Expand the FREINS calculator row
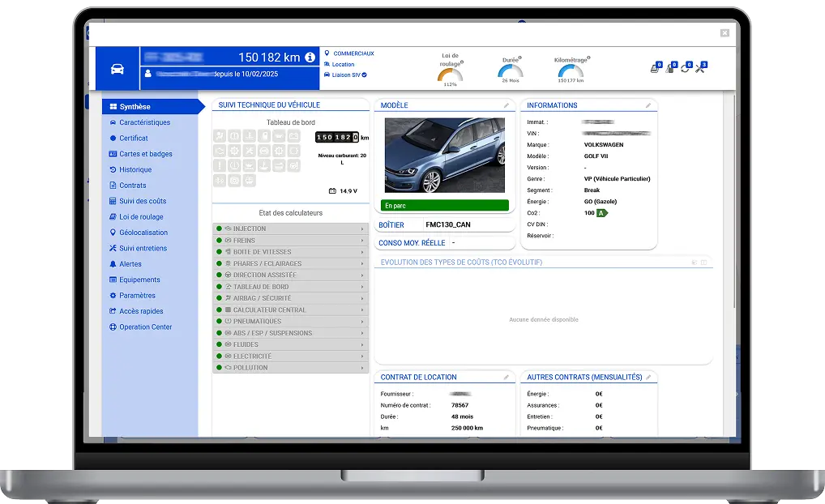Viewport: 825px width, 504px height. click(290, 241)
